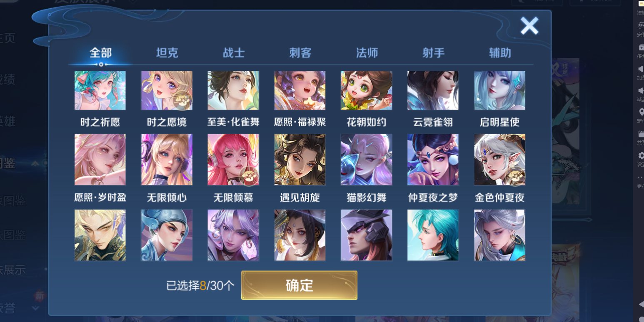
Task: Close the skin selection dialog
Action: coord(529,26)
